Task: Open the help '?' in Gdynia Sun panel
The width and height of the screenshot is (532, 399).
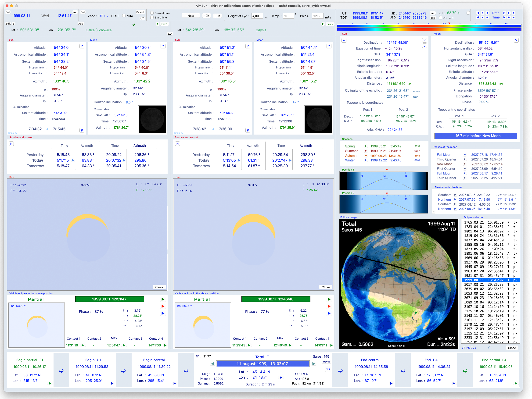Action: pos(248,46)
